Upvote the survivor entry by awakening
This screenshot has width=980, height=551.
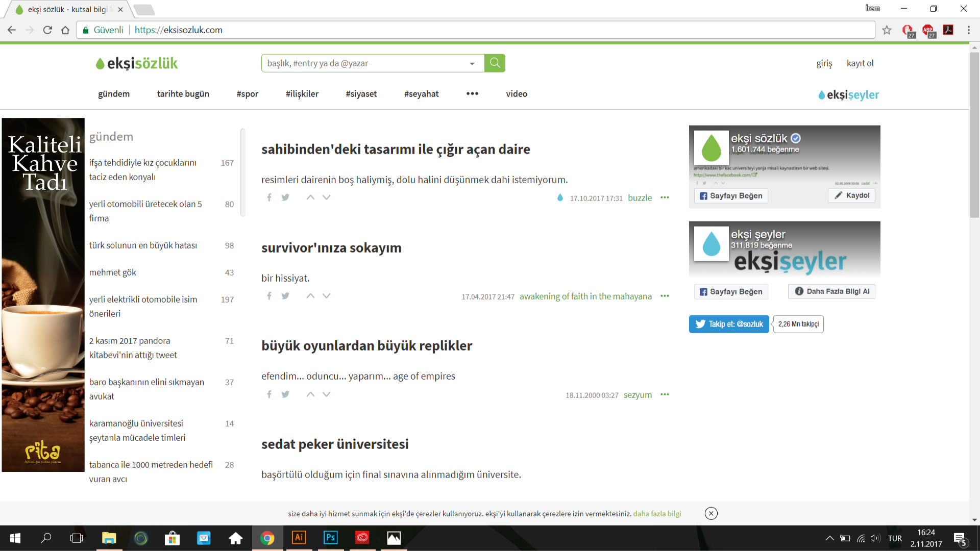310,296
